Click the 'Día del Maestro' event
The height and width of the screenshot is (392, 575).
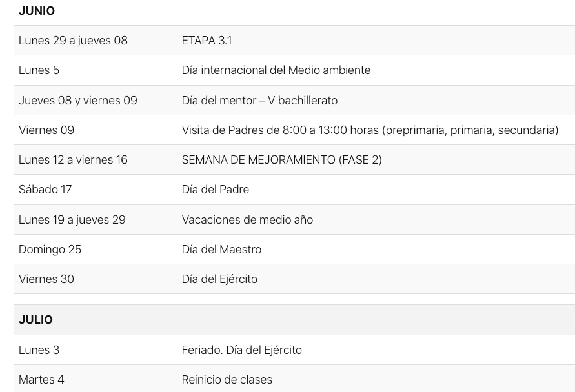[x=221, y=250]
